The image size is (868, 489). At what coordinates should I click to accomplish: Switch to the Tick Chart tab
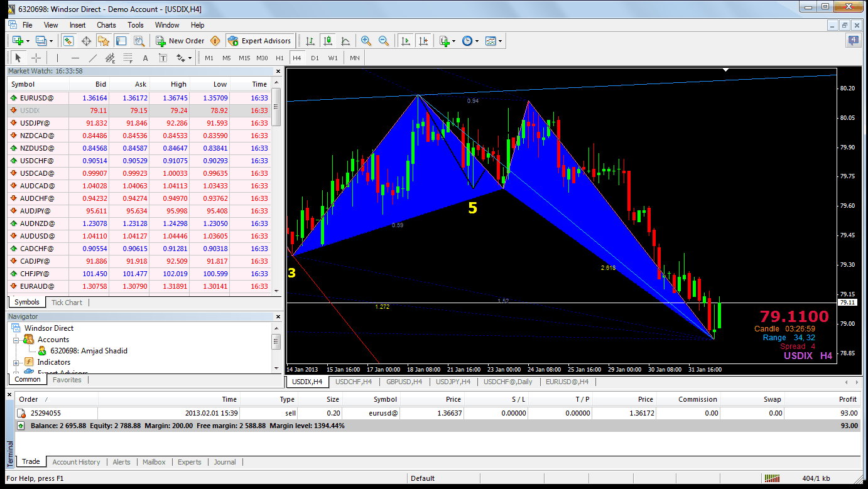67,303
